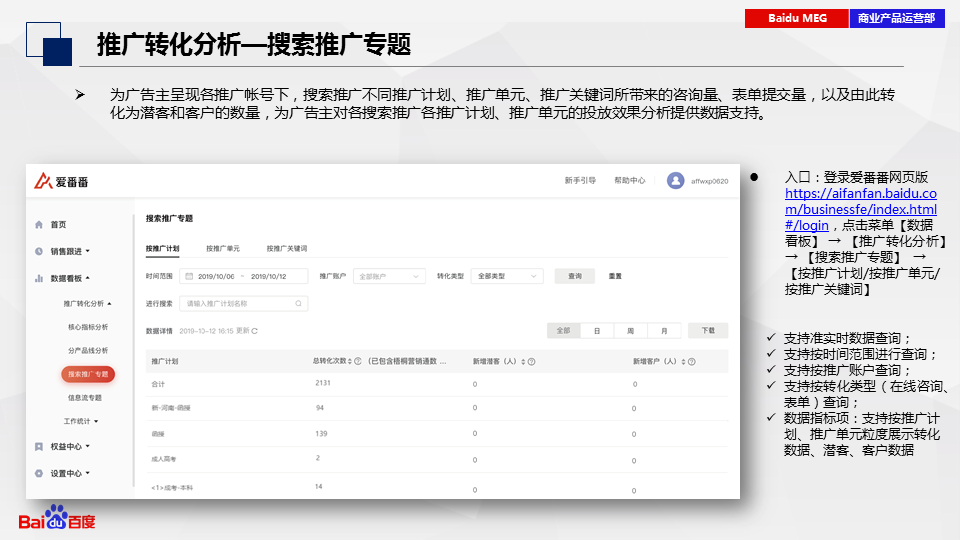
Task: Open the aifanfan.baidu.com login link
Action: coord(860,209)
